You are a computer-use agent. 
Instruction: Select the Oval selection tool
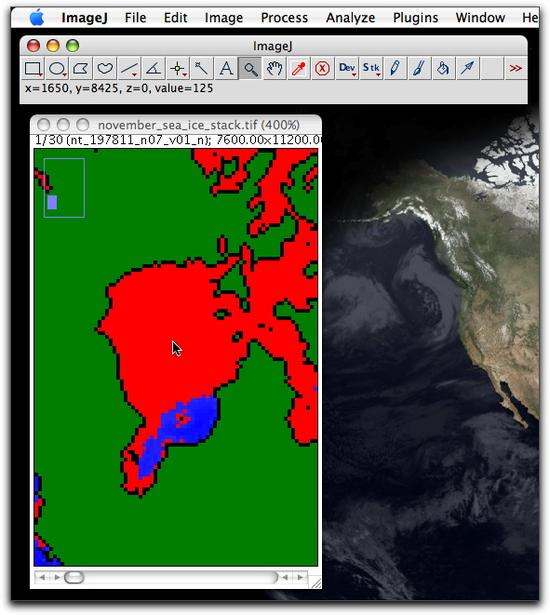tap(57, 69)
